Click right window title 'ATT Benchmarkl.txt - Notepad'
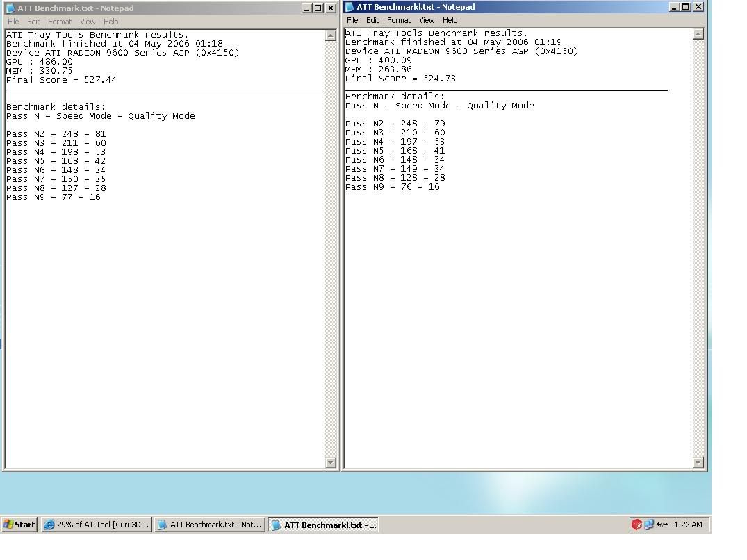Screen dimensions: 747x560 click(x=416, y=7)
